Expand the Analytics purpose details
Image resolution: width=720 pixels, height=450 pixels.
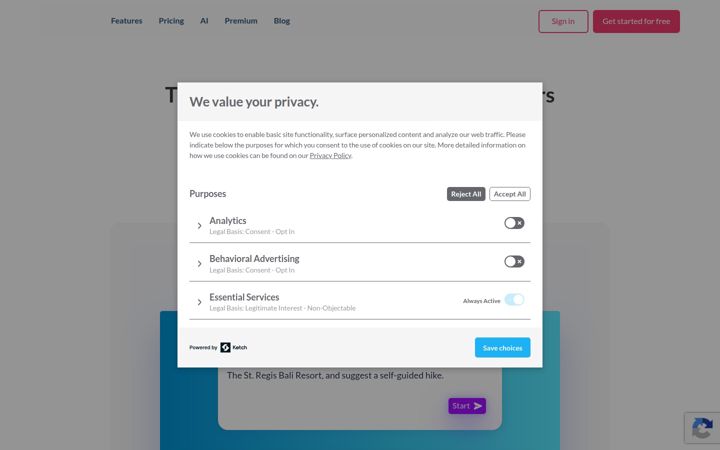coord(199,225)
